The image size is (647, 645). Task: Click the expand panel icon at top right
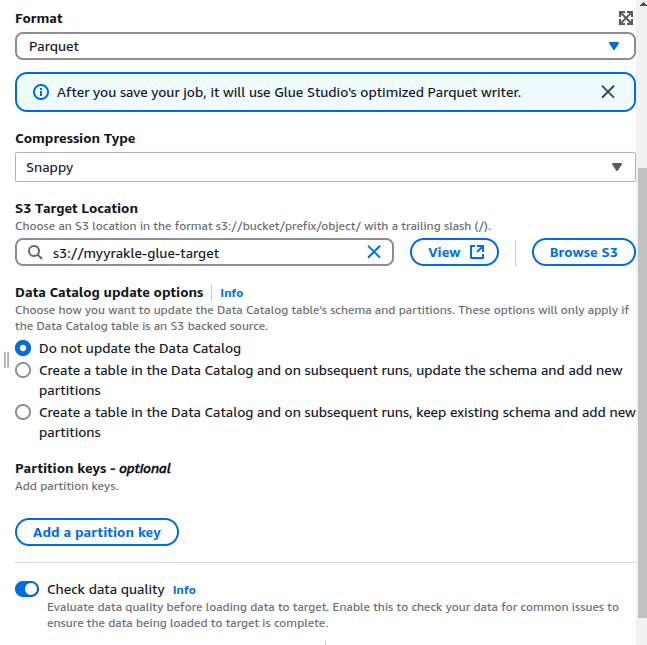626,18
